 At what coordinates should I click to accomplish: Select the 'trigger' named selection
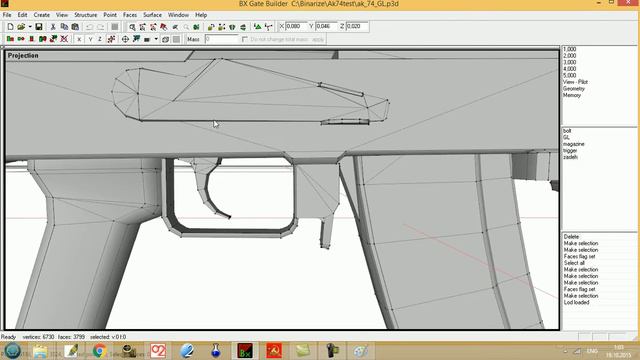[570, 150]
